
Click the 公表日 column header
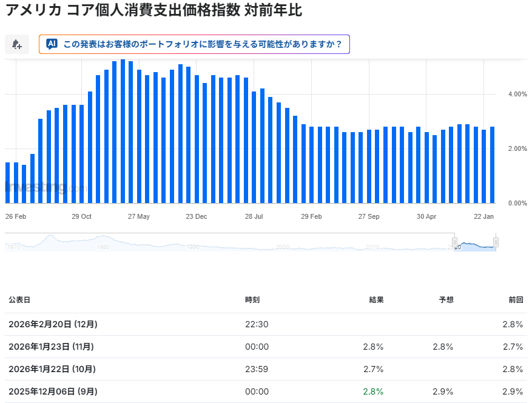pyautogui.click(x=19, y=299)
